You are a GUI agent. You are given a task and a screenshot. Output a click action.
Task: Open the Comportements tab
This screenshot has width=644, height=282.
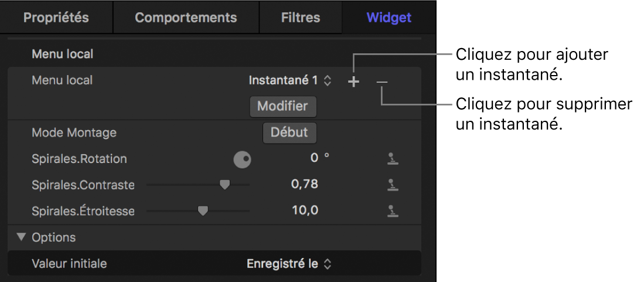(186, 18)
